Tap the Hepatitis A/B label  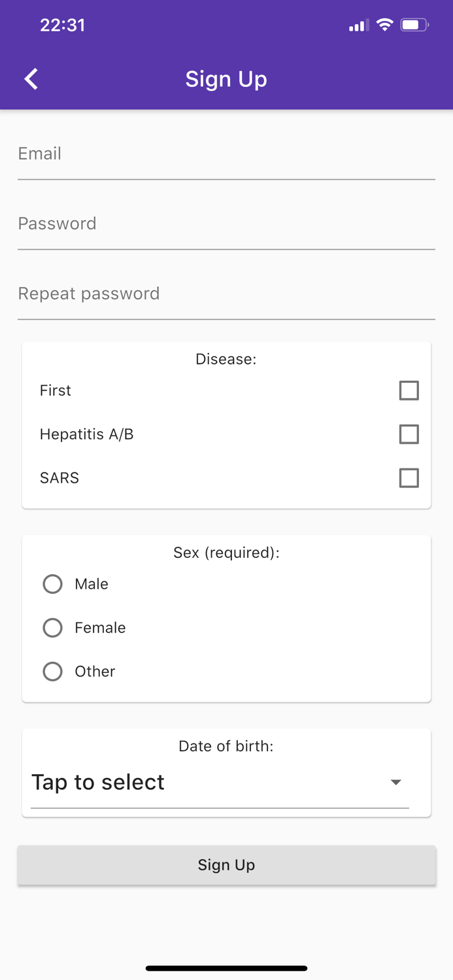pos(87,434)
